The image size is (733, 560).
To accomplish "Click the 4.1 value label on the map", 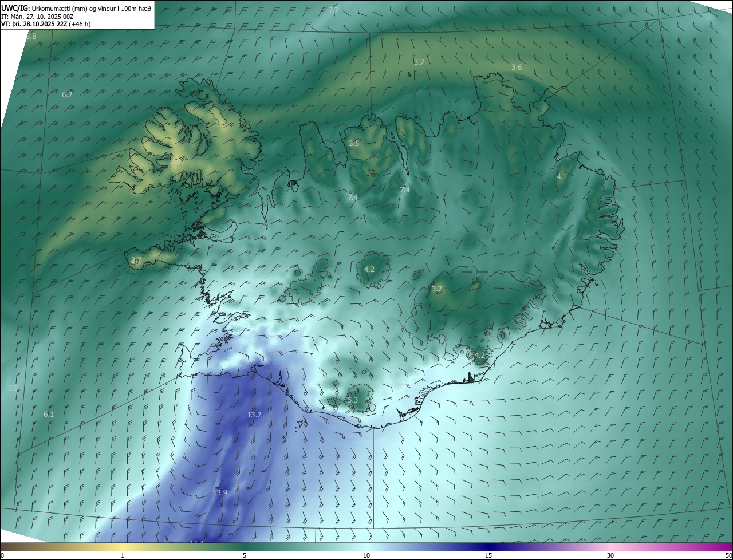I will coord(561,176).
